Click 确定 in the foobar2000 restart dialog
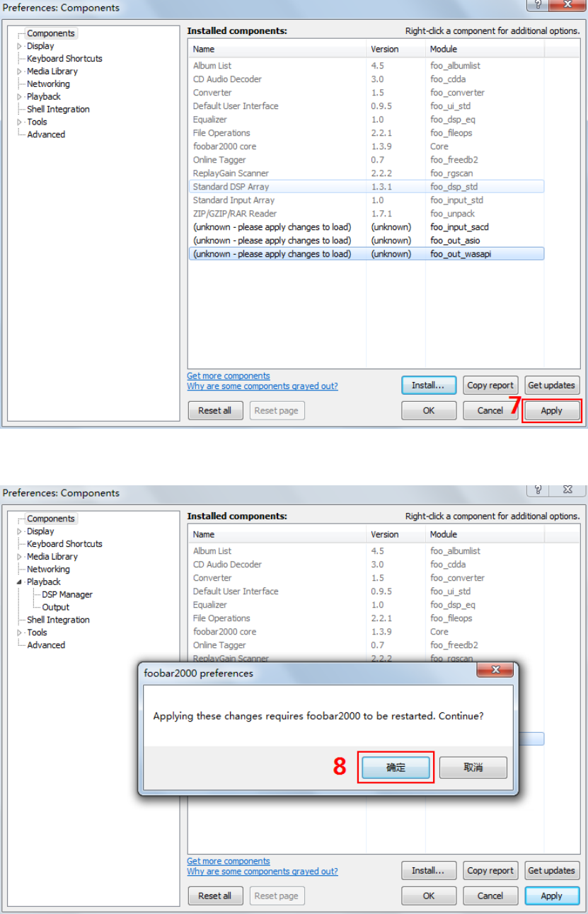This screenshot has height=914, width=588. pos(396,768)
